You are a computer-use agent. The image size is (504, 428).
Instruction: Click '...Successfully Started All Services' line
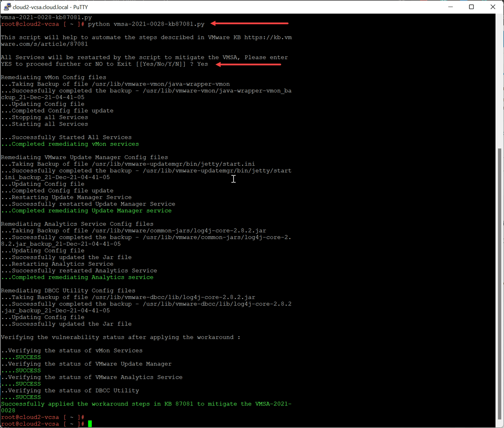[66, 137]
